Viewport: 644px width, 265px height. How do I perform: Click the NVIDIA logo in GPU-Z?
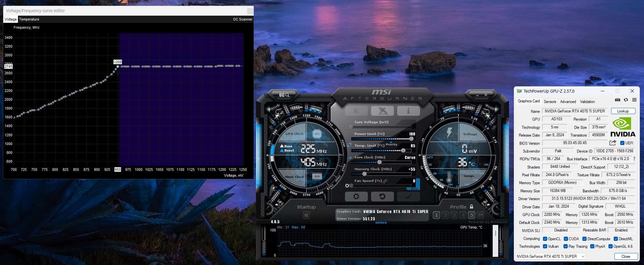[623, 127]
